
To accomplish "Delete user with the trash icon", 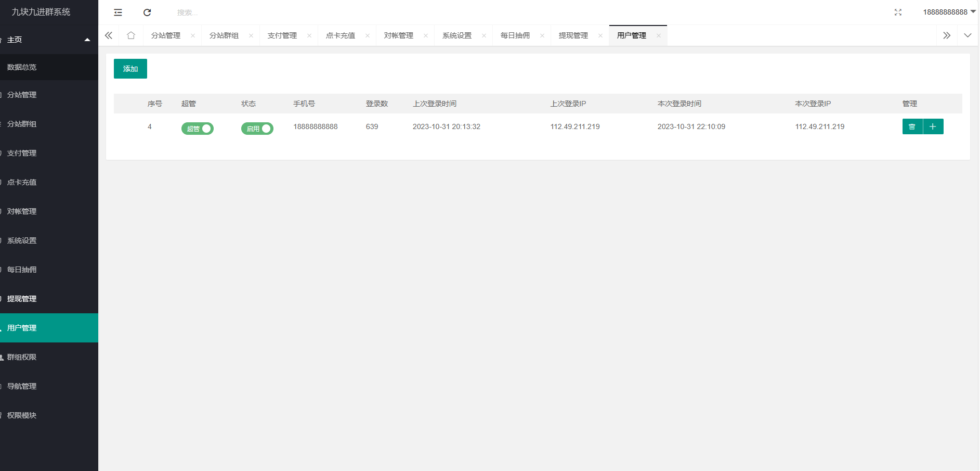I will (912, 126).
